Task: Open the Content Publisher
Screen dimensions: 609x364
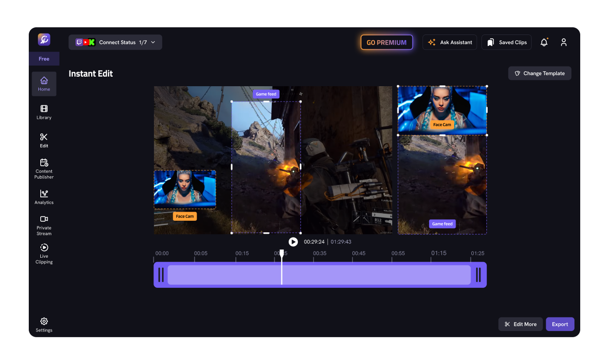Action: (x=44, y=168)
